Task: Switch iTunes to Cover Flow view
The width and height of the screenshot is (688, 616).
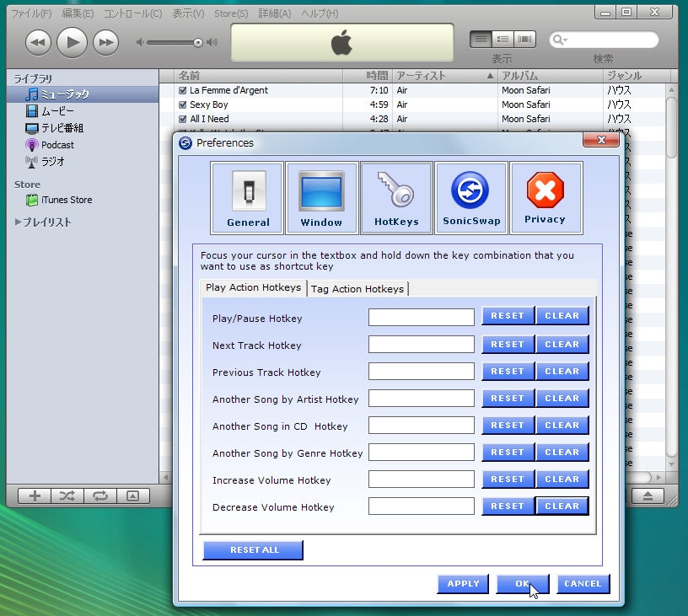Action: pos(524,40)
